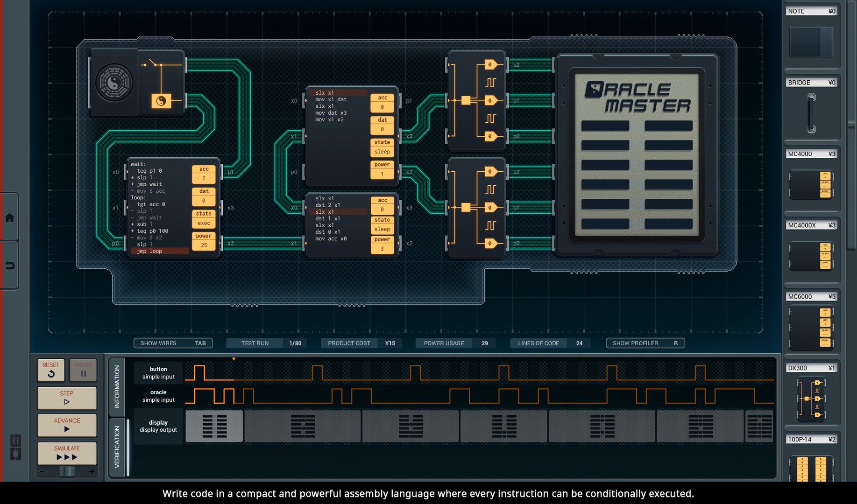Select the NOTE item in the parts panel

(811, 42)
